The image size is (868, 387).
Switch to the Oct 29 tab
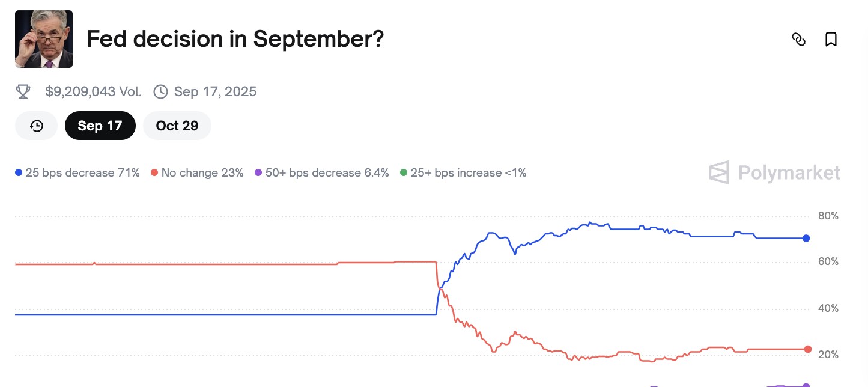(177, 126)
